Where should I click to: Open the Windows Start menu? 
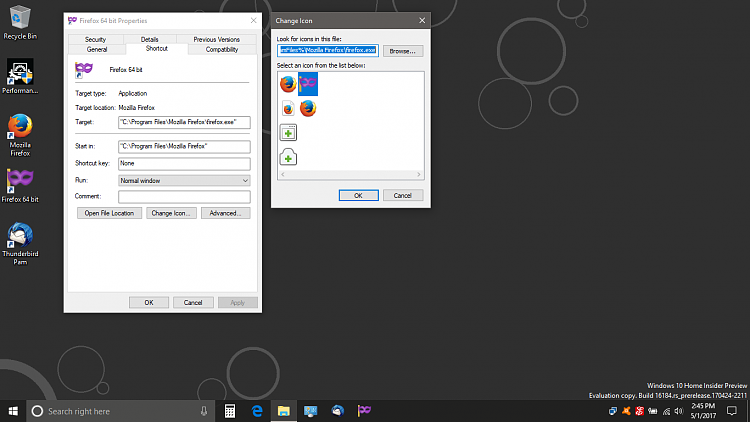(13, 411)
